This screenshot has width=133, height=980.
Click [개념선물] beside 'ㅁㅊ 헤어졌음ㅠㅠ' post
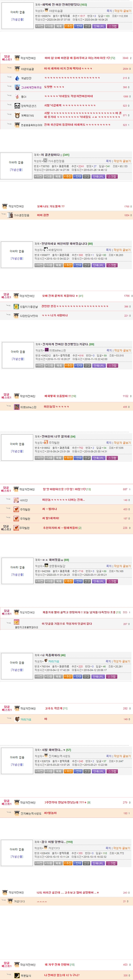pos(18,574)
